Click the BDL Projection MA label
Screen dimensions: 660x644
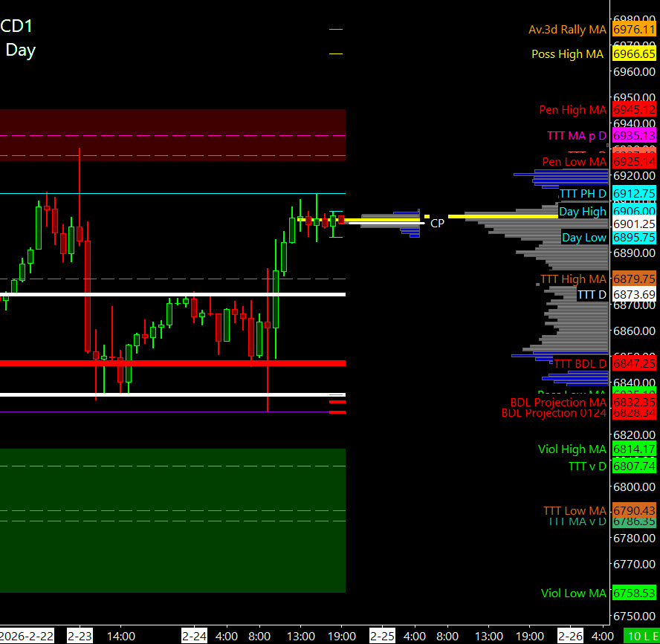(x=553, y=403)
